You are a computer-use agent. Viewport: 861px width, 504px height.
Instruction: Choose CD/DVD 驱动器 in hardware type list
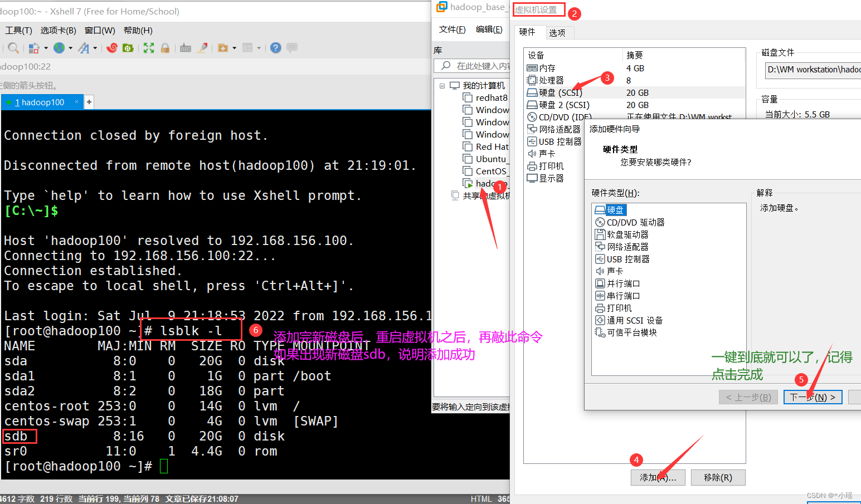tap(630, 222)
